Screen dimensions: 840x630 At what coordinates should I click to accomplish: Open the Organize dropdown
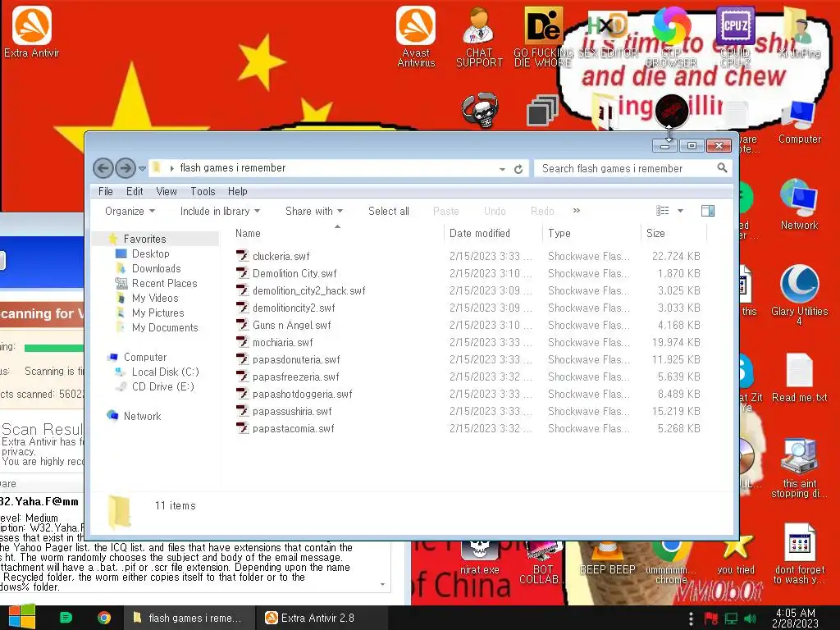pyautogui.click(x=130, y=211)
